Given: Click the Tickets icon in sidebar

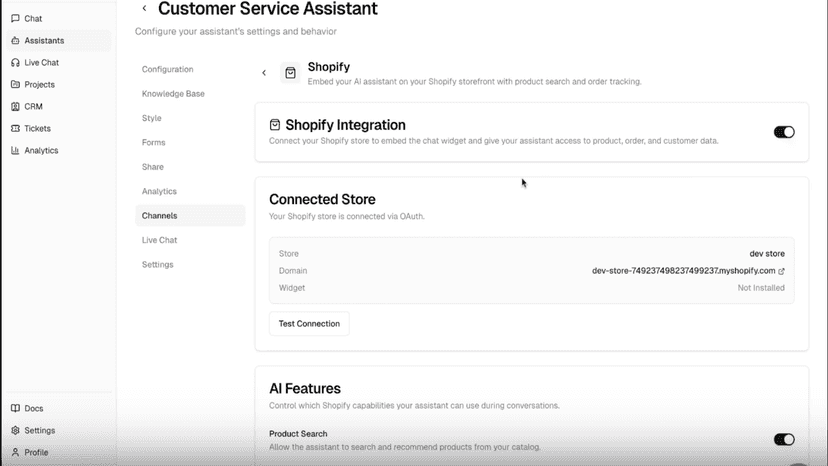Looking at the screenshot, I should [15, 128].
